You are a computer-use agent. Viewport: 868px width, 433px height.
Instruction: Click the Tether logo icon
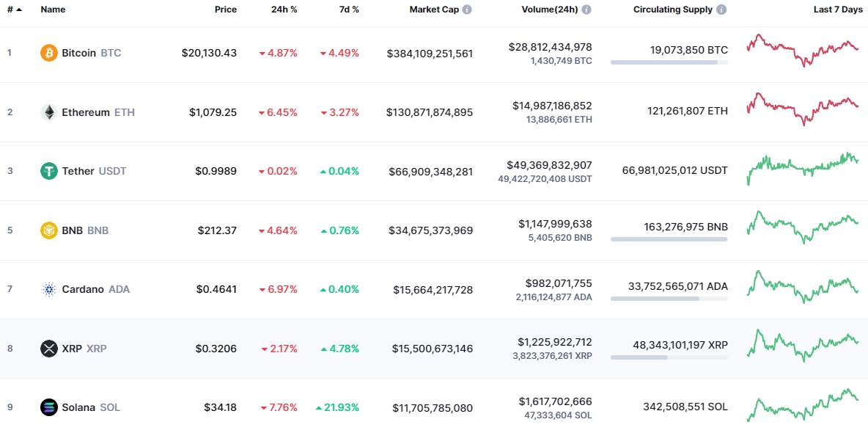click(48, 171)
